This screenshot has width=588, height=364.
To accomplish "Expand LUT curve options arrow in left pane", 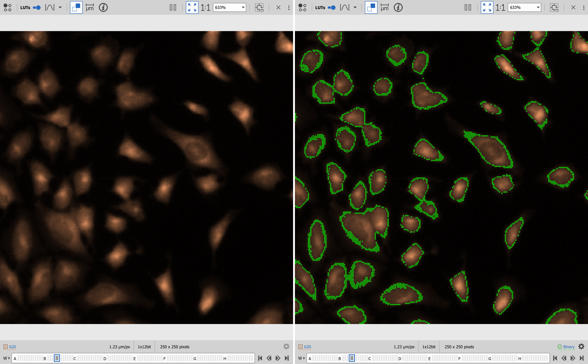I will [60, 7].
